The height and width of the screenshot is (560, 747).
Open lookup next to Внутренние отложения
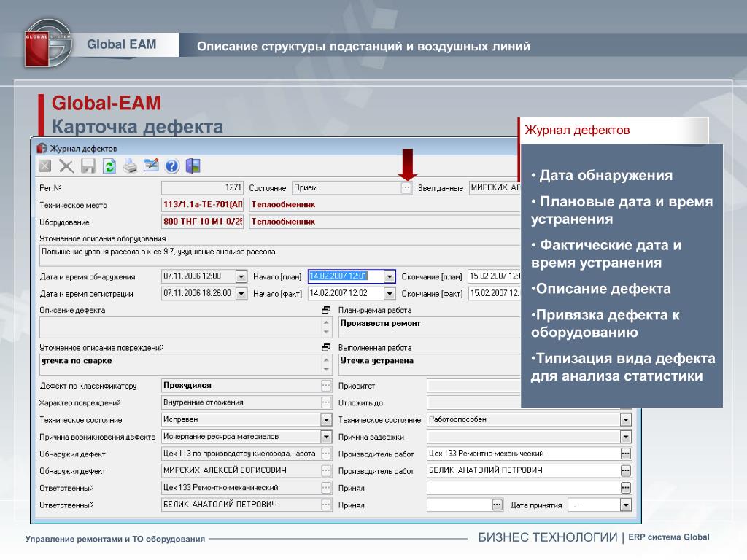pyautogui.click(x=326, y=402)
